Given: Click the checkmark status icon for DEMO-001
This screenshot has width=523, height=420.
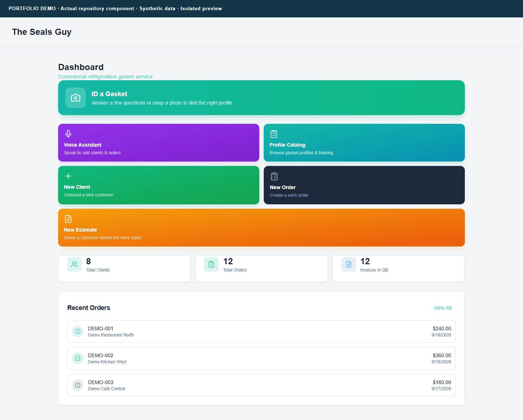Looking at the screenshot, I should click(x=78, y=331).
